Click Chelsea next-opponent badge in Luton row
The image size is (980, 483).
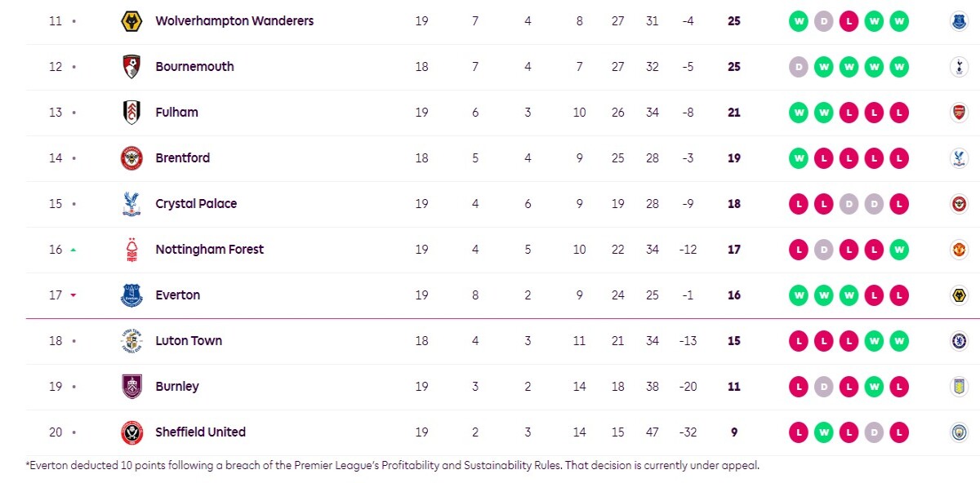959,341
